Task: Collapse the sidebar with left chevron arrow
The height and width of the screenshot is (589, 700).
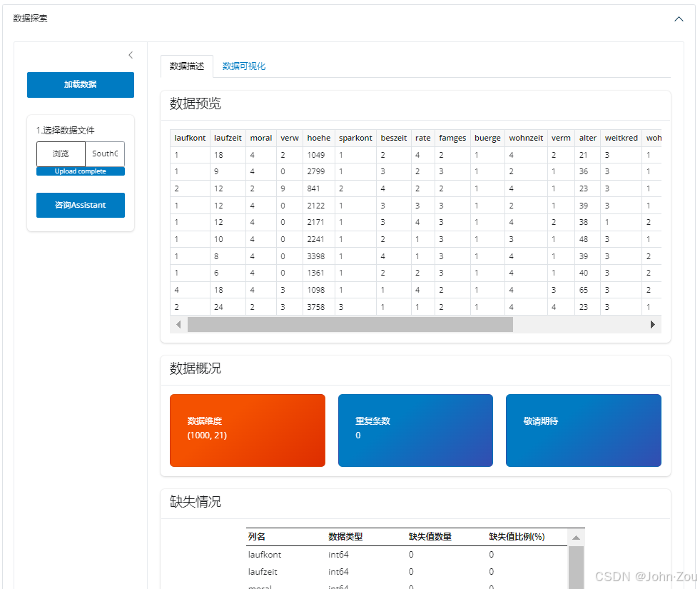Action: click(131, 55)
